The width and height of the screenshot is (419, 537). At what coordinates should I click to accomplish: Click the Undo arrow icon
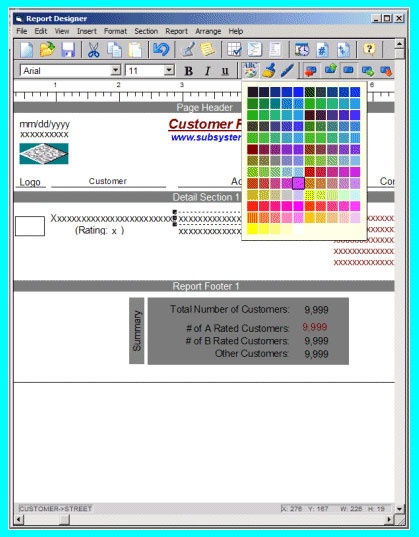[161, 50]
